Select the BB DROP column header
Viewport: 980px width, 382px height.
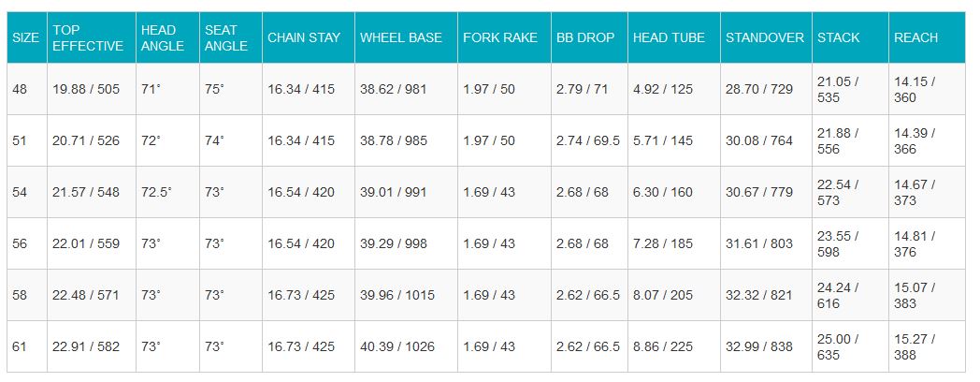pyautogui.click(x=585, y=37)
